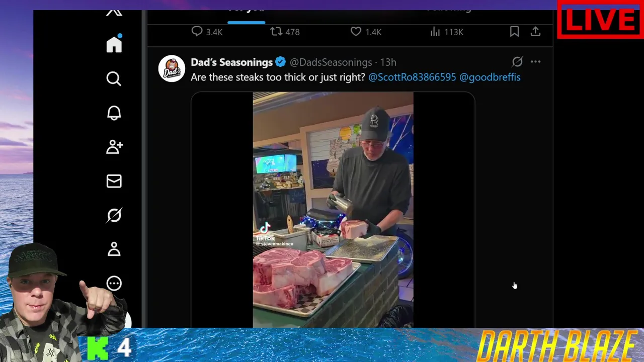Screen dimensions: 644x362
Task: Open Search from the sidebar magnifier
Action: 114,78
